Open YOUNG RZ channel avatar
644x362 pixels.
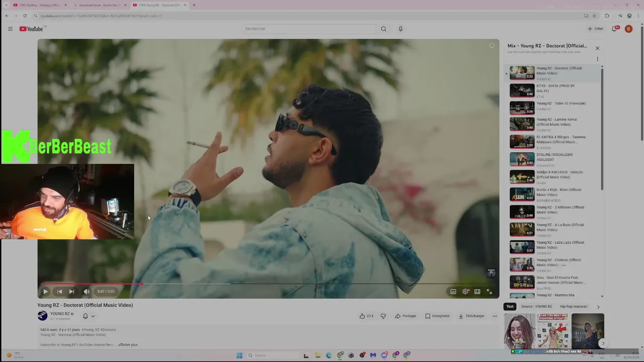tap(42, 316)
